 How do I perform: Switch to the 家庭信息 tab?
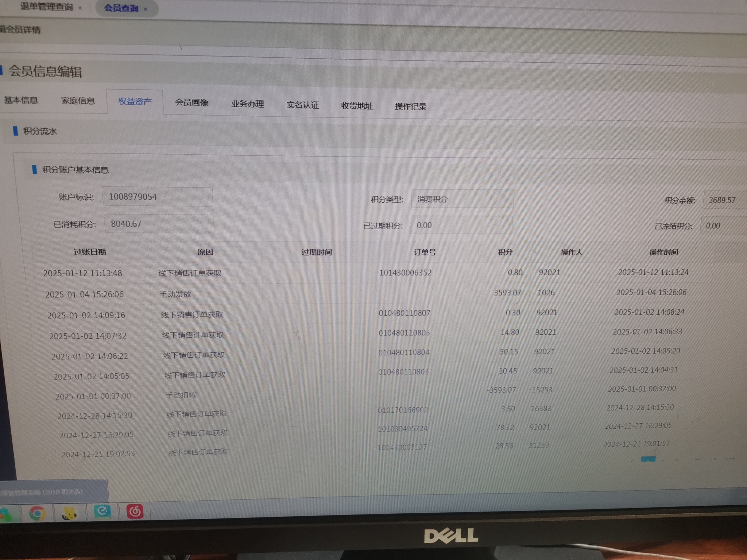[x=78, y=101]
